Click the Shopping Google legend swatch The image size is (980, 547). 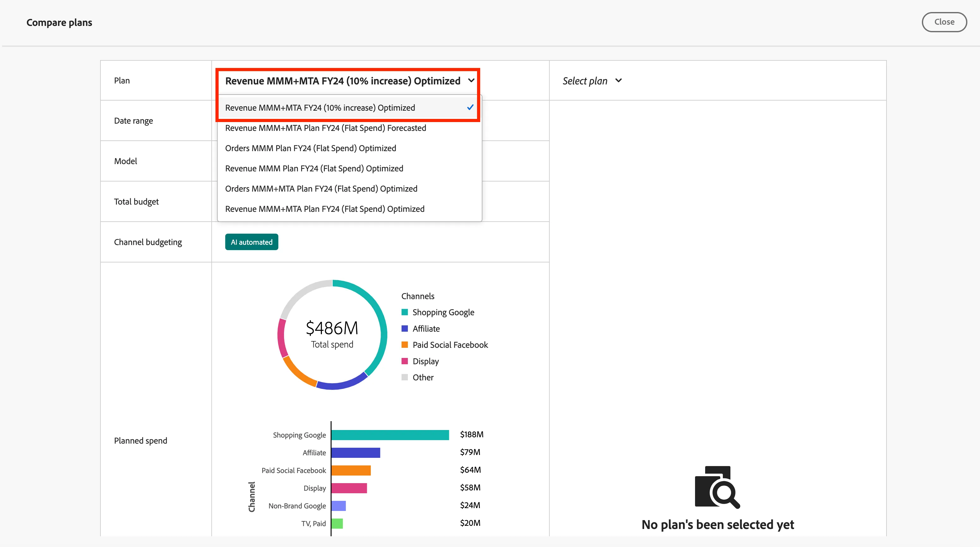tap(404, 312)
